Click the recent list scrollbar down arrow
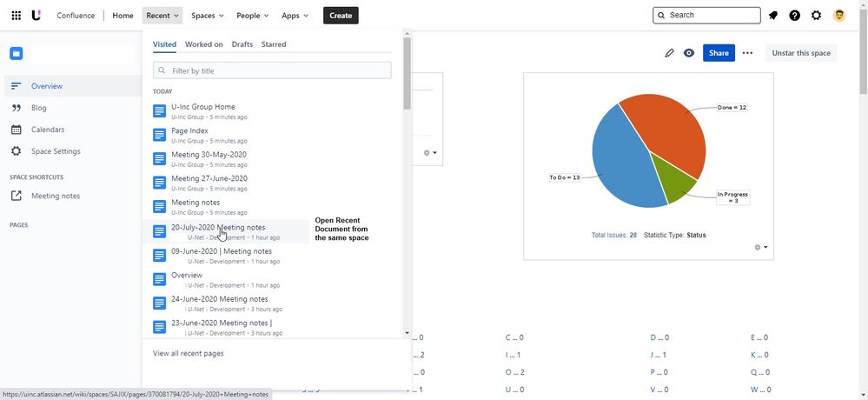Viewport: 868px width, 400px height. pyautogui.click(x=407, y=333)
